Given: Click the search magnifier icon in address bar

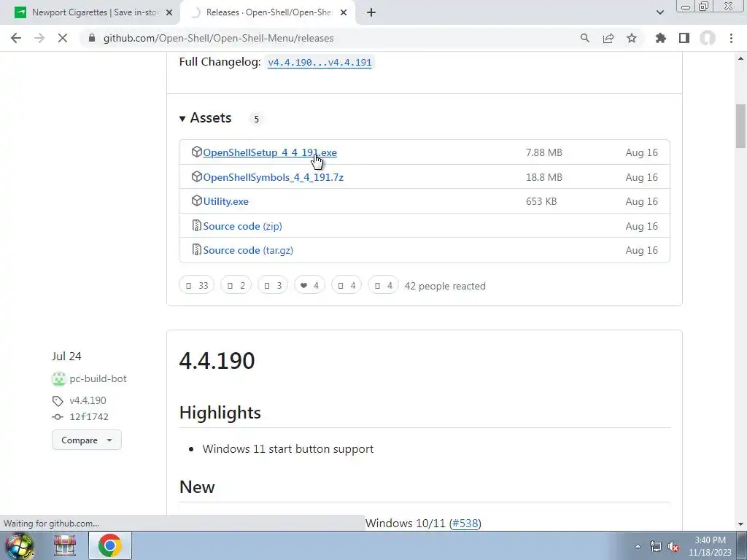Looking at the screenshot, I should point(584,38).
